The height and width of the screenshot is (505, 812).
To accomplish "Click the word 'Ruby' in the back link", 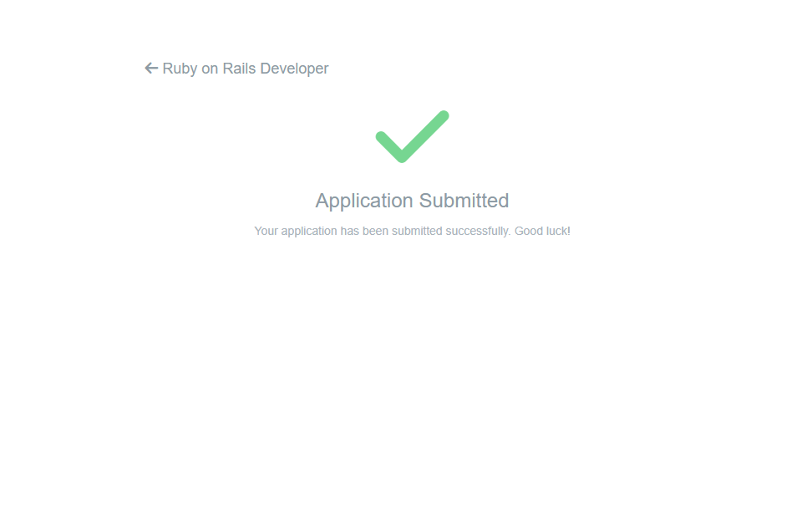I will point(180,69).
